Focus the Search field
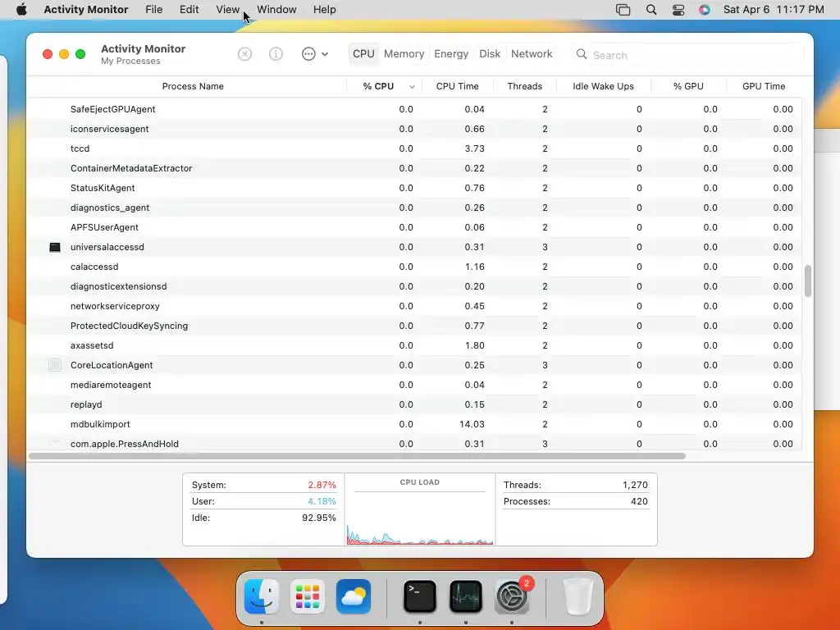The width and height of the screenshot is (840, 630). (x=688, y=55)
